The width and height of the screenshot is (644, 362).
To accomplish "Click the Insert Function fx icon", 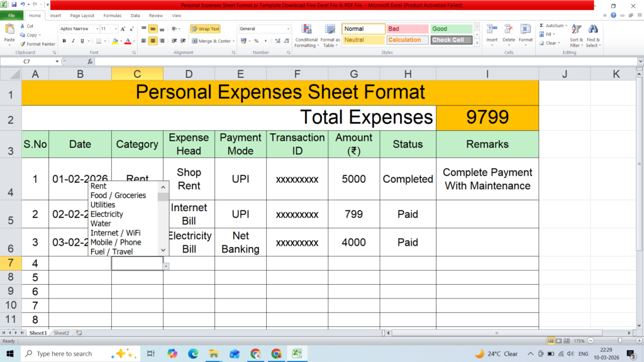I will (90, 62).
